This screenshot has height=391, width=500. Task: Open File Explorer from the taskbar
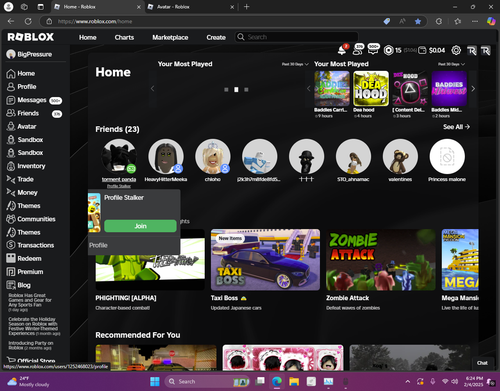294,381
